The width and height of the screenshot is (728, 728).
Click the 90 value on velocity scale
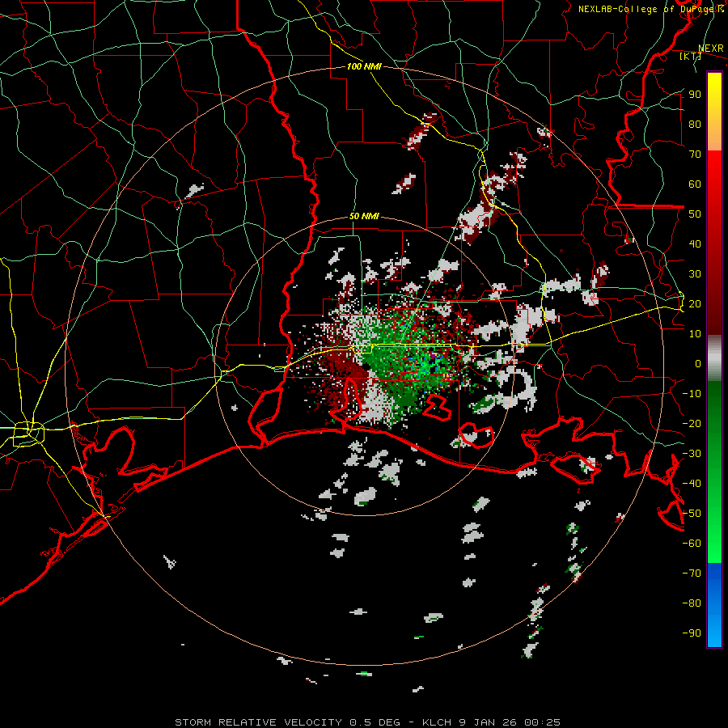695,95
